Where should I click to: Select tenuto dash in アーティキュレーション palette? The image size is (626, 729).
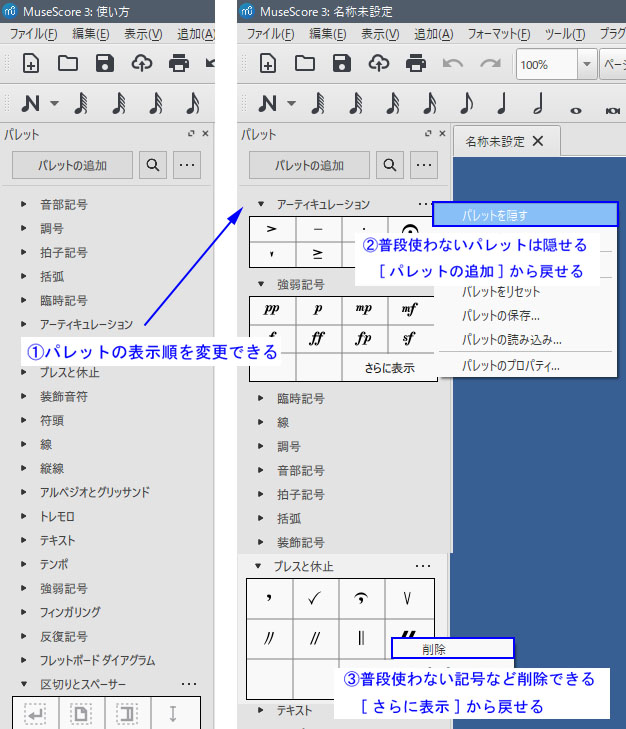coord(318,229)
